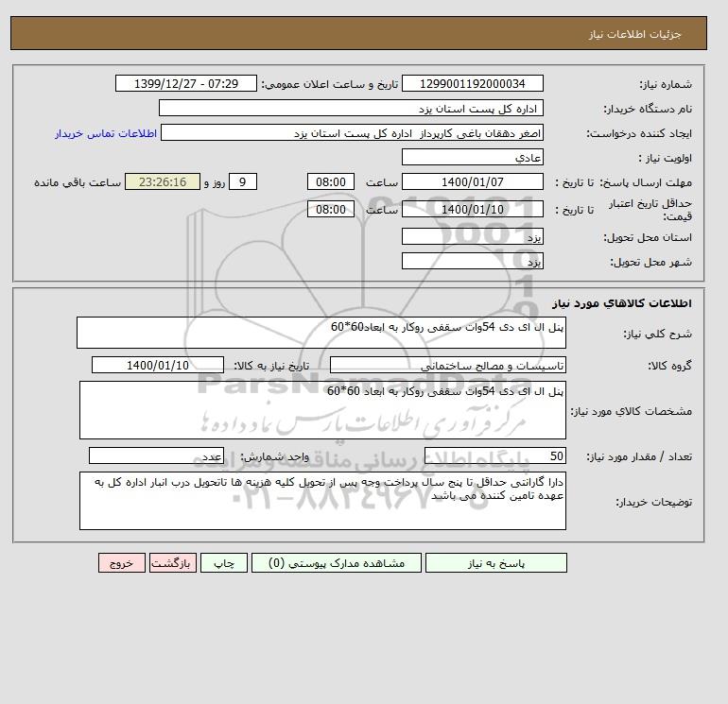728x704 pixels.
Task: Click the announcement date-time field 1399/12/27
Action: click(x=185, y=83)
